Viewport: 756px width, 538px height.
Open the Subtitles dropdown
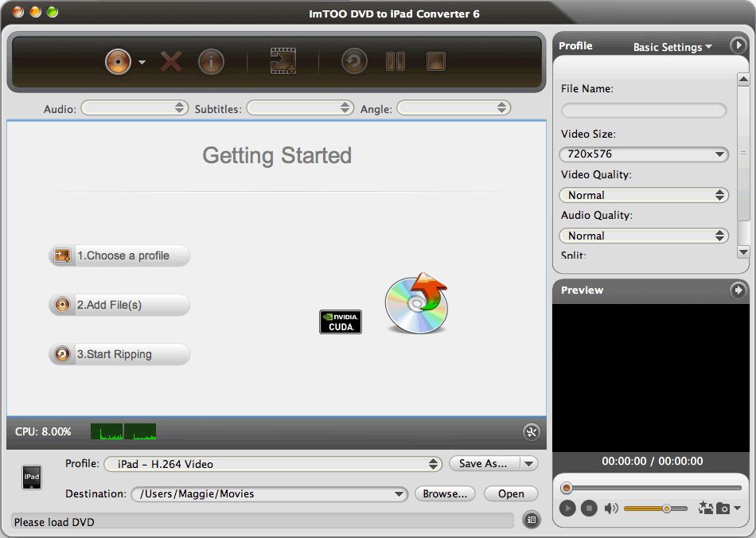(x=300, y=108)
